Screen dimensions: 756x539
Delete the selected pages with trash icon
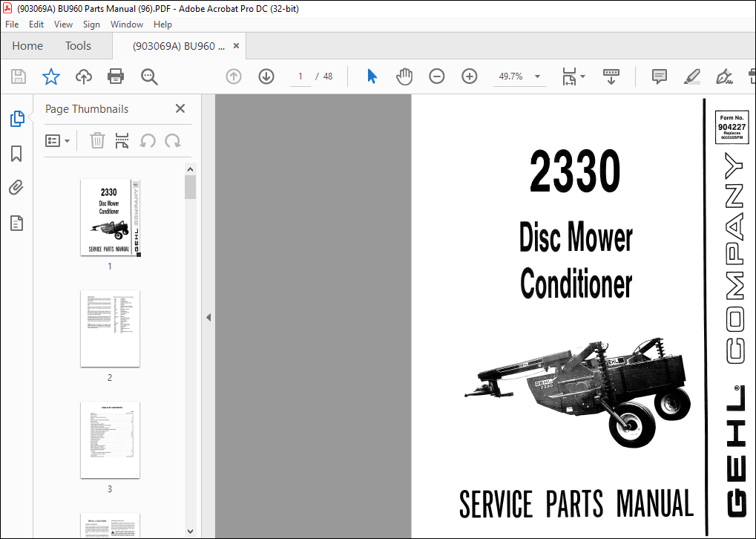click(x=97, y=141)
